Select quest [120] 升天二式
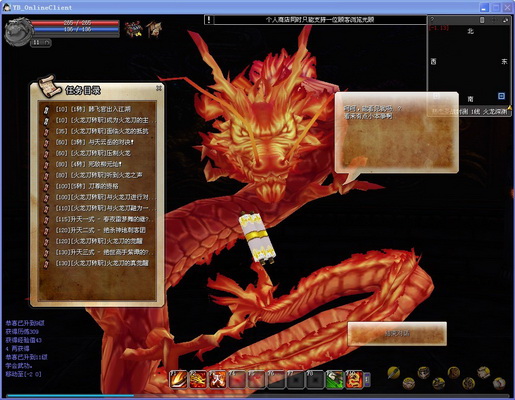This screenshot has height=400, width=515. [100, 230]
